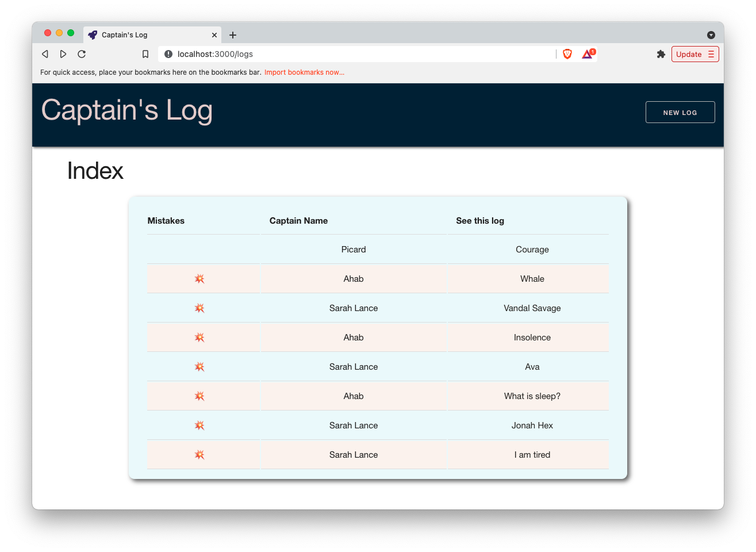Open the Ava log
This screenshot has width=756, height=552.
(532, 367)
